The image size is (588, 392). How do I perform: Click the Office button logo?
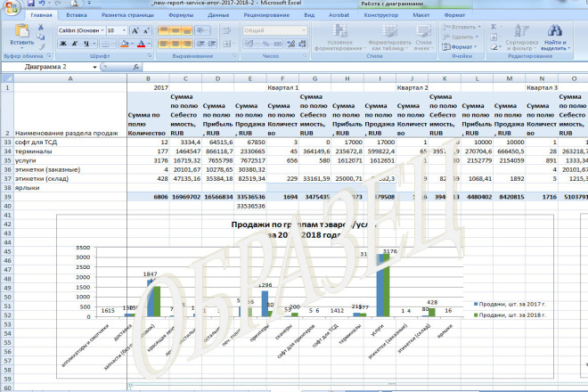[10, 8]
